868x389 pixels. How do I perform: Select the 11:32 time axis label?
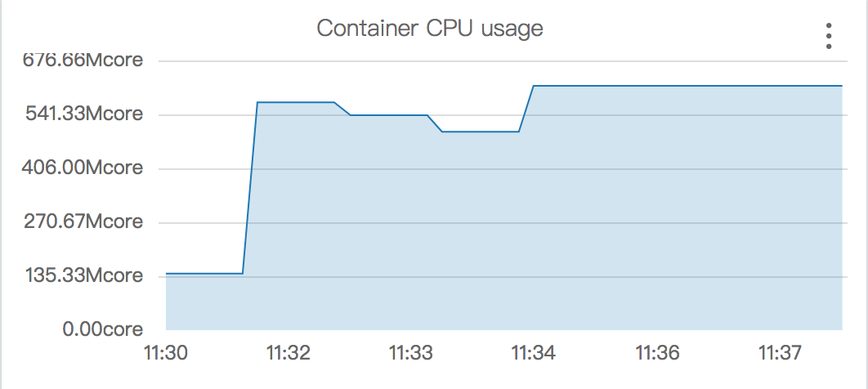(288, 354)
